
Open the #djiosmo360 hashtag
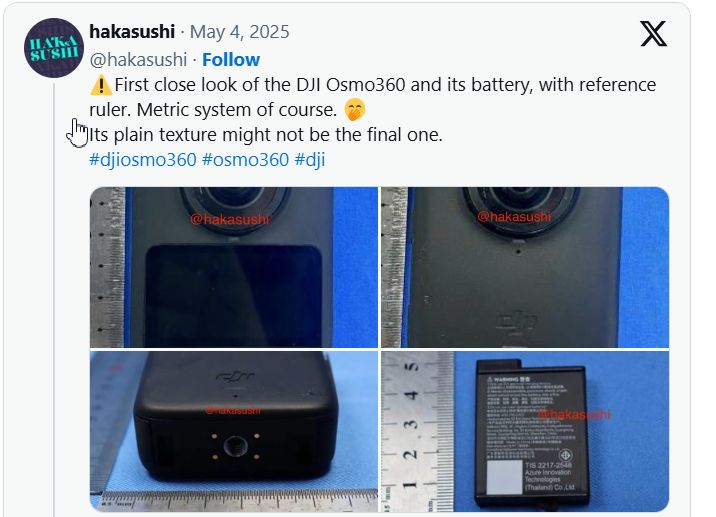143,160
